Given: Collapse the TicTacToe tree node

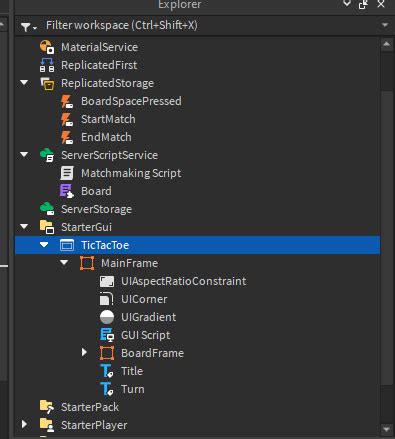Looking at the screenshot, I should pyautogui.click(x=44, y=244).
